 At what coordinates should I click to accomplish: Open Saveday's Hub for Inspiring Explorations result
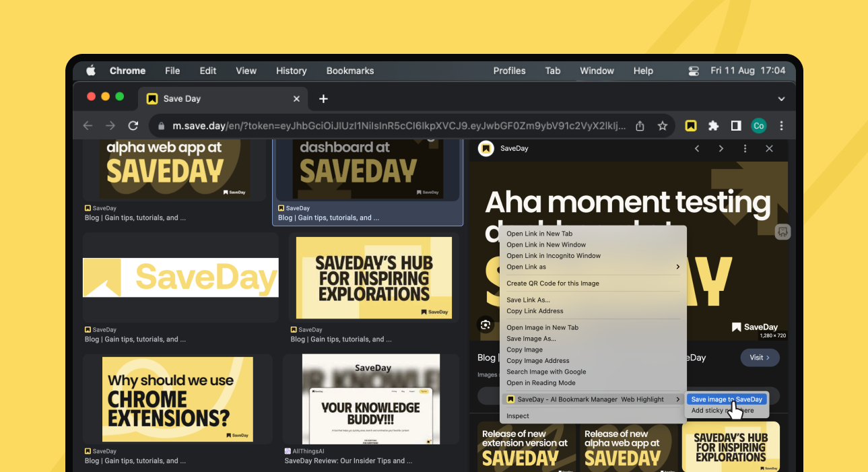(x=374, y=277)
